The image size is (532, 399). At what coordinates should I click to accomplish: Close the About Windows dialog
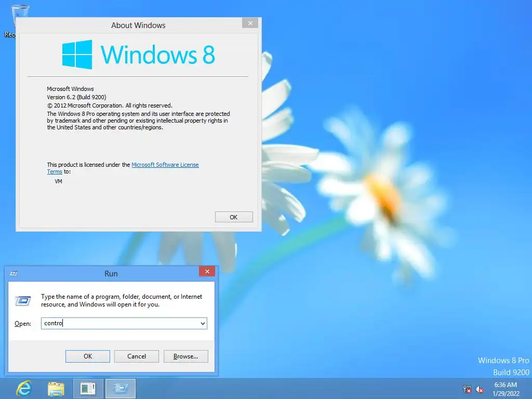250,23
